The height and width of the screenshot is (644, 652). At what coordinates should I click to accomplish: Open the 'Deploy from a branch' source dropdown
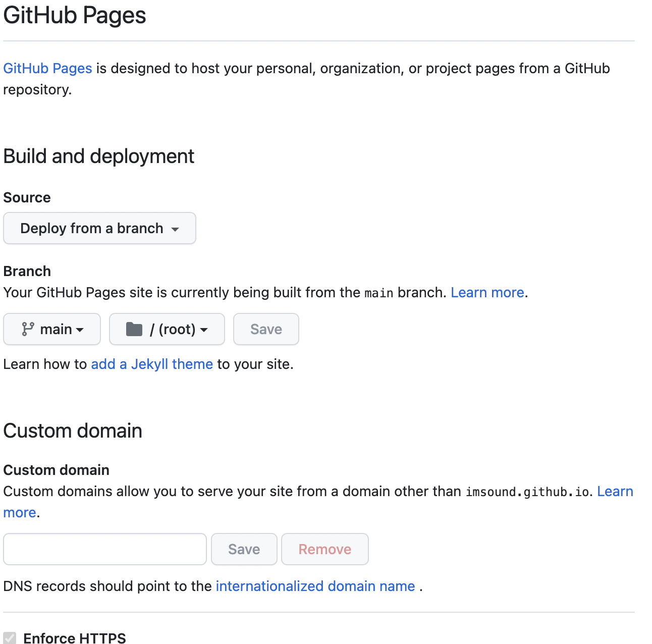pos(99,228)
